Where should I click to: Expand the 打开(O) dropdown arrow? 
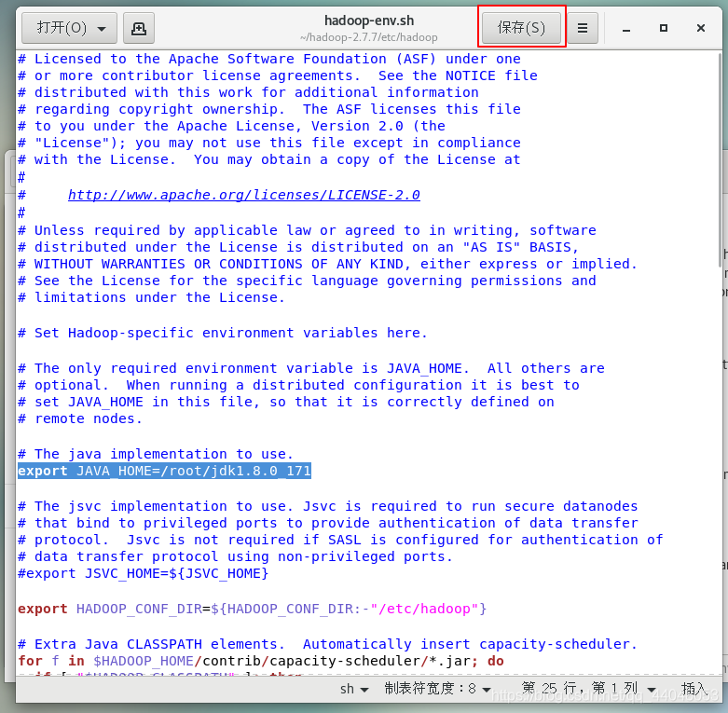point(102,29)
